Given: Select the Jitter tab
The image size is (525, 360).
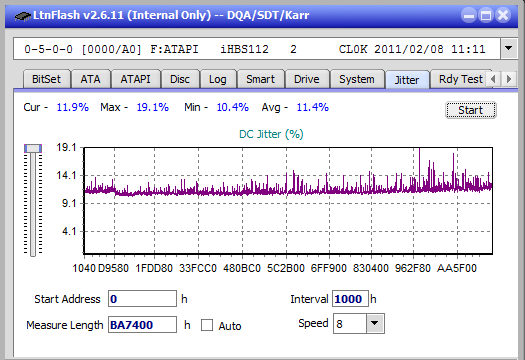Looking at the screenshot, I should [407, 80].
